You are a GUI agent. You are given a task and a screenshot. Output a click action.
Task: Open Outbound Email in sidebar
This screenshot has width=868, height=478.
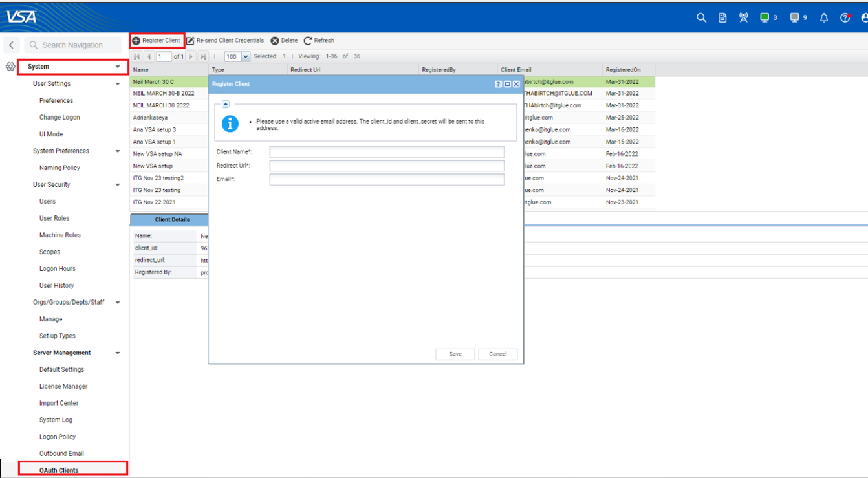(x=61, y=453)
